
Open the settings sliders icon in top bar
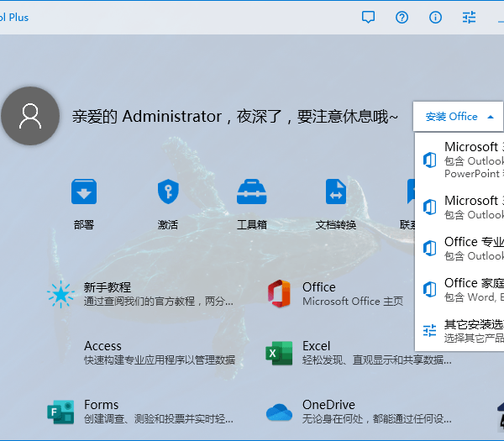coord(469,17)
